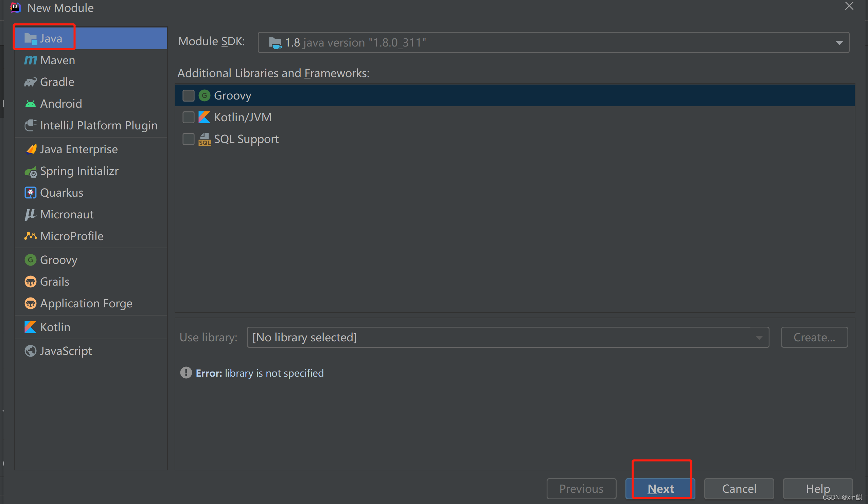Enable the SQL Support additional library checkbox
The height and width of the screenshot is (504, 868).
188,139
